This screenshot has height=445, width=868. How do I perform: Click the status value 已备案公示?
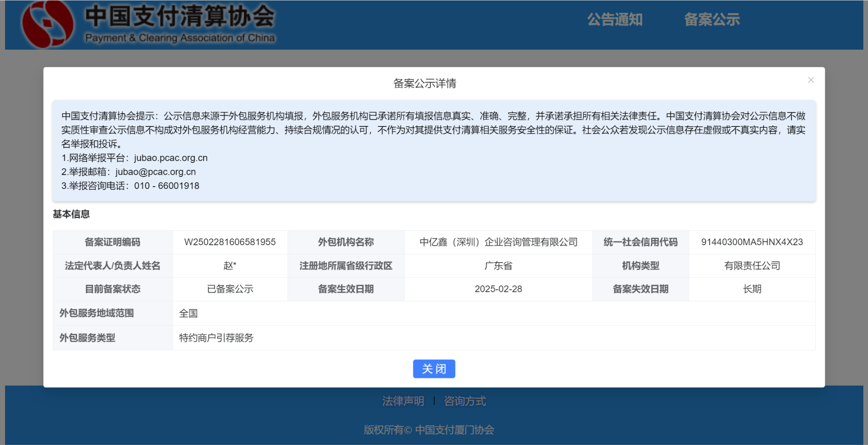tap(230, 289)
